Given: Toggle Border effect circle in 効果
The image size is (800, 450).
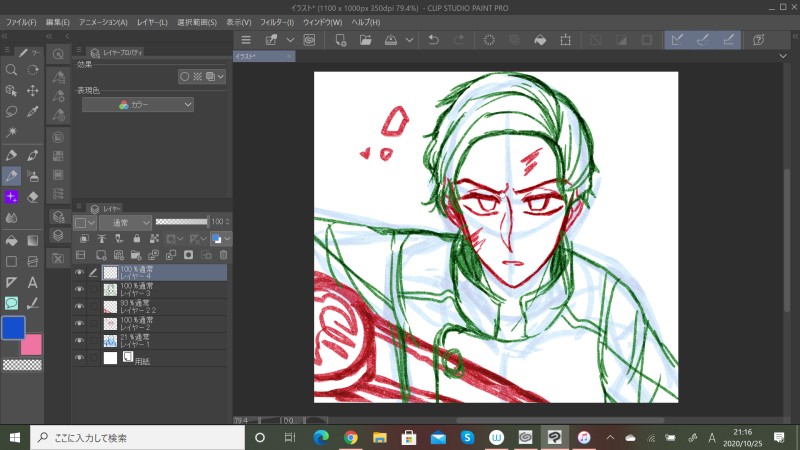Looking at the screenshot, I should (185, 77).
